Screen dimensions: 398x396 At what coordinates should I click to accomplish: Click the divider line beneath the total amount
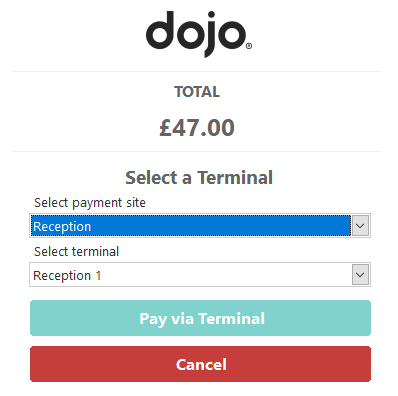(x=196, y=151)
